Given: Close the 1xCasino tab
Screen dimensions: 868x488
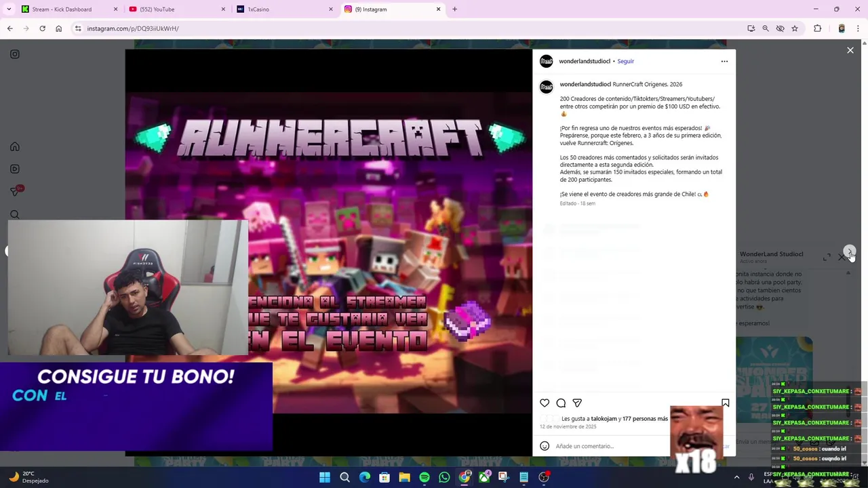Looking at the screenshot, I should 331,9.
